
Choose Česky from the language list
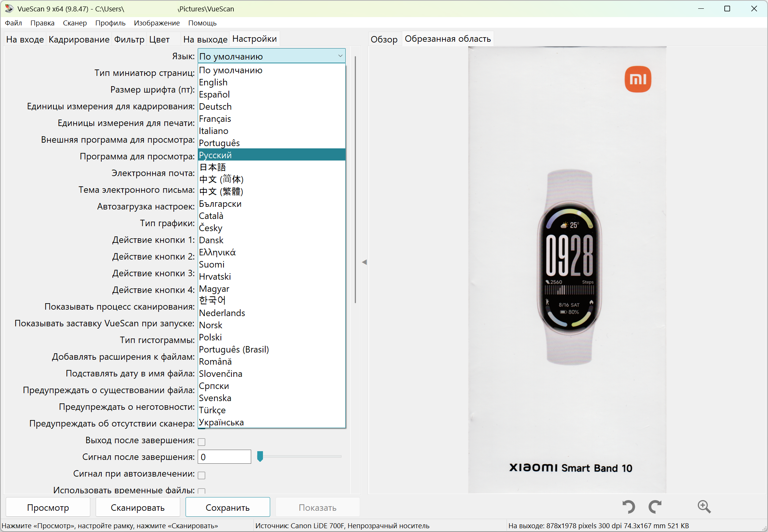[x=272, y=228]
